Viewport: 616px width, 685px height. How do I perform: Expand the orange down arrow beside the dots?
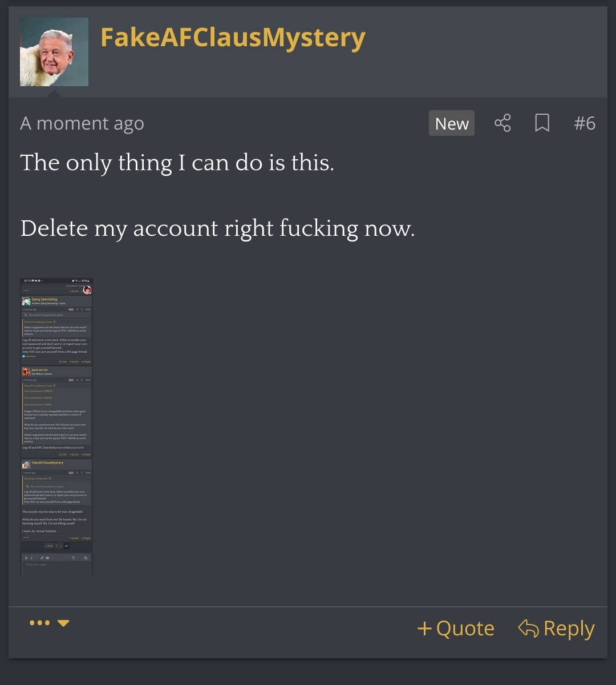click(63, 623)
